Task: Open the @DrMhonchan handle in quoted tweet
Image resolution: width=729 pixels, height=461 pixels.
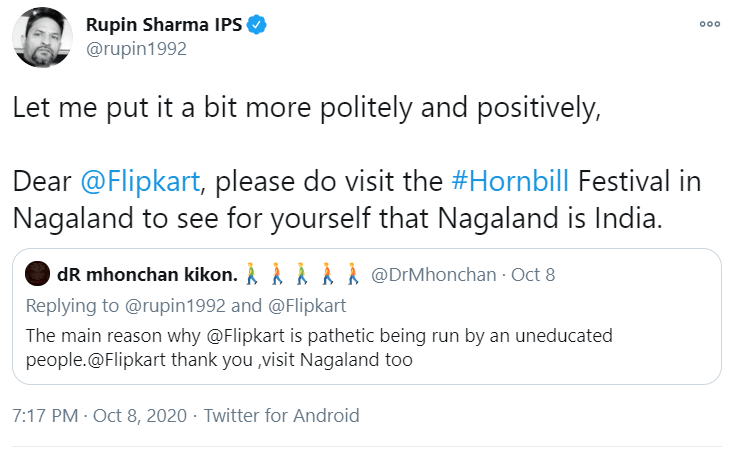Action: [433, 274]
